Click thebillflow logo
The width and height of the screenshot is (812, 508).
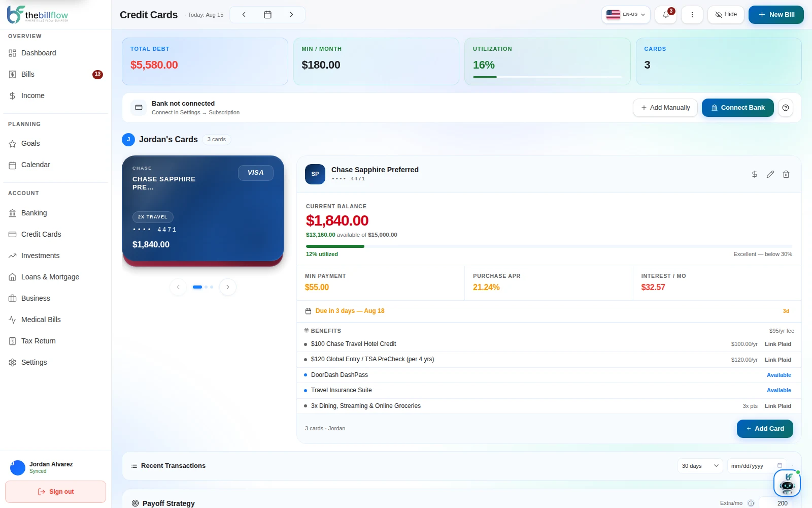pos(38,14)
